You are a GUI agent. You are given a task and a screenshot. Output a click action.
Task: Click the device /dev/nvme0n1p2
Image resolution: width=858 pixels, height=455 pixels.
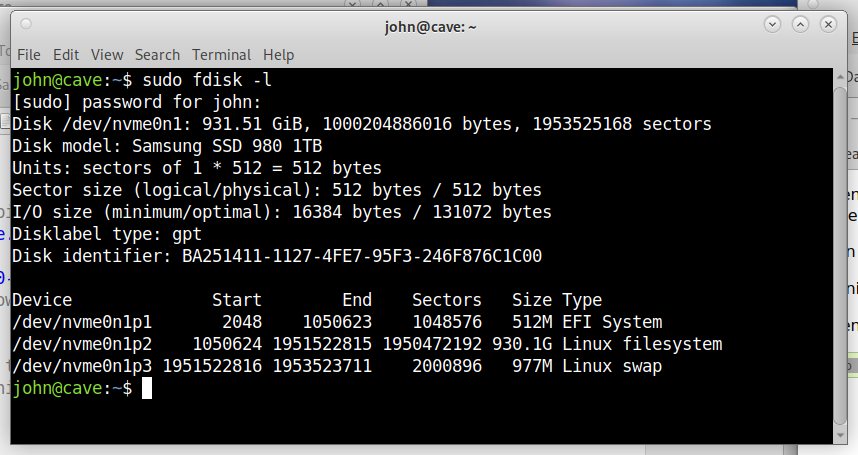tap(82, 344)
